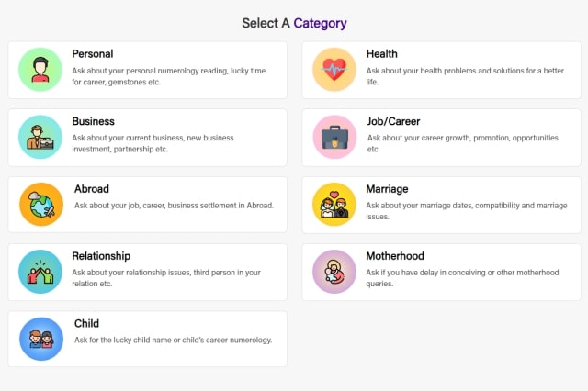Open the Child category title

click(x=86, y=324)
